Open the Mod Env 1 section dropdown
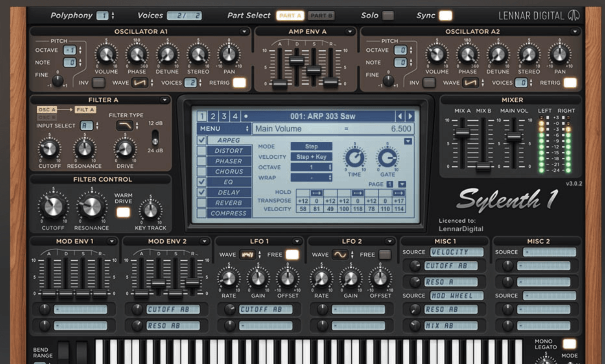This screenshot has width=605, height=364. click(x=112, y=241)
